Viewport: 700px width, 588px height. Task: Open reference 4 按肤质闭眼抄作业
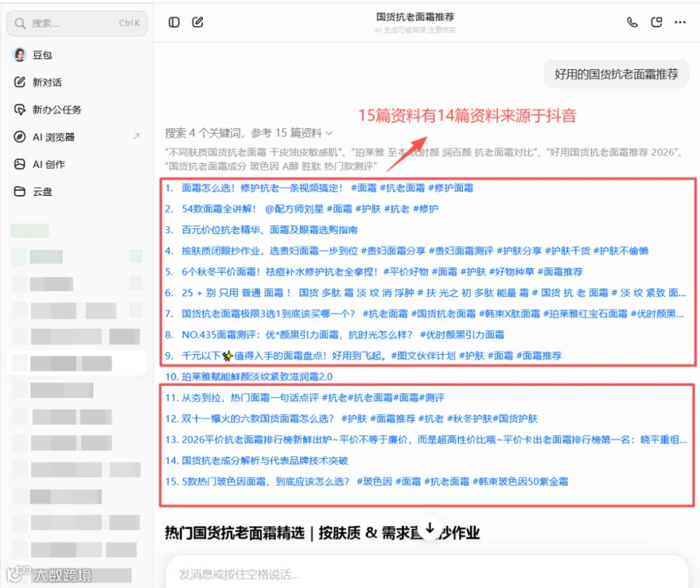coord(415,251)
